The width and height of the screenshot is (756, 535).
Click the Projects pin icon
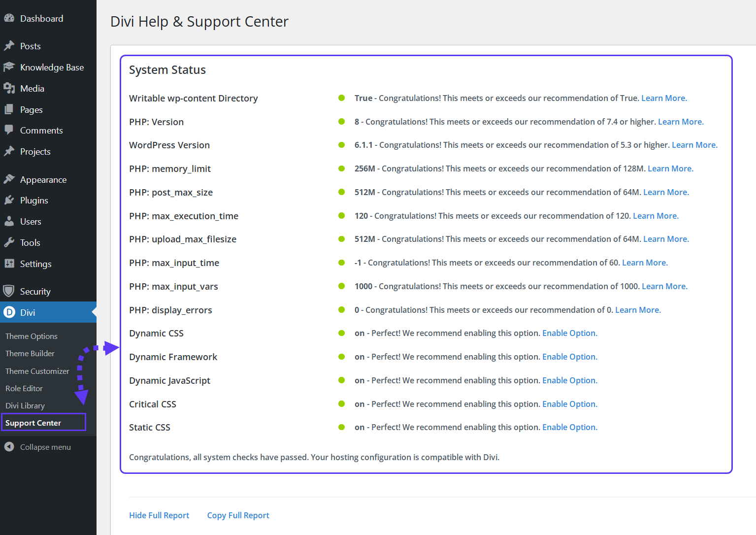[x=9, y=151]
